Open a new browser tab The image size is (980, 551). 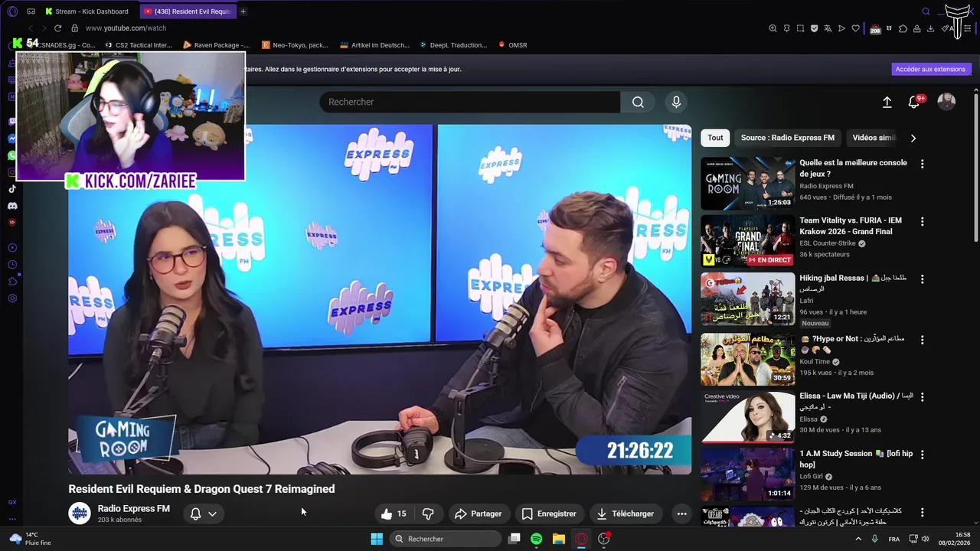click(x=243, y=11)
